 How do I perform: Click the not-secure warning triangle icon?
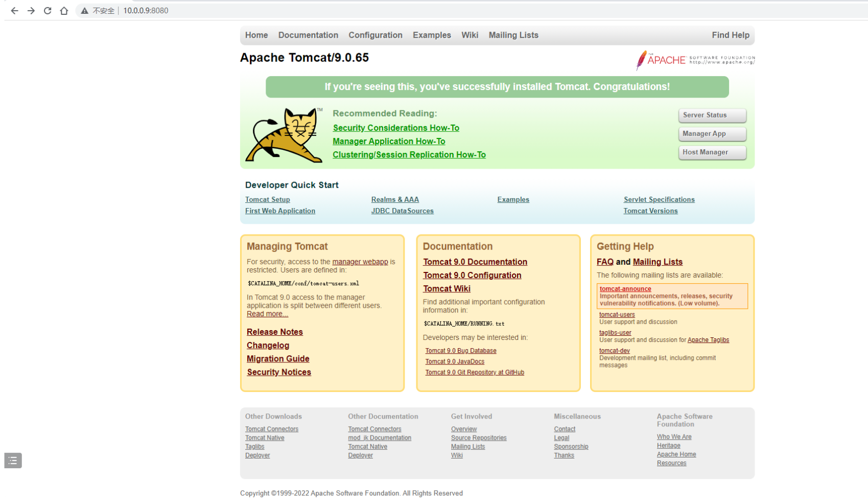click(x=85, y=11)
